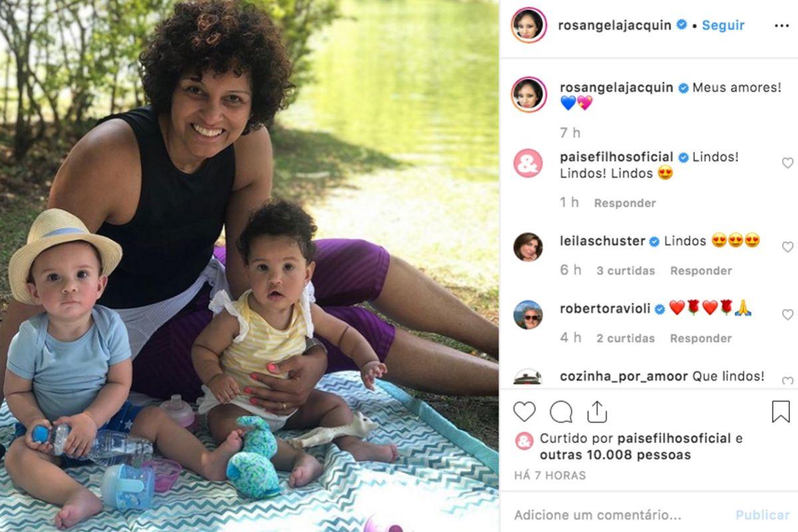Click the share post icon
Viewport: 798px width, 532px height.
pyautogui.click(x=597, y=412)
